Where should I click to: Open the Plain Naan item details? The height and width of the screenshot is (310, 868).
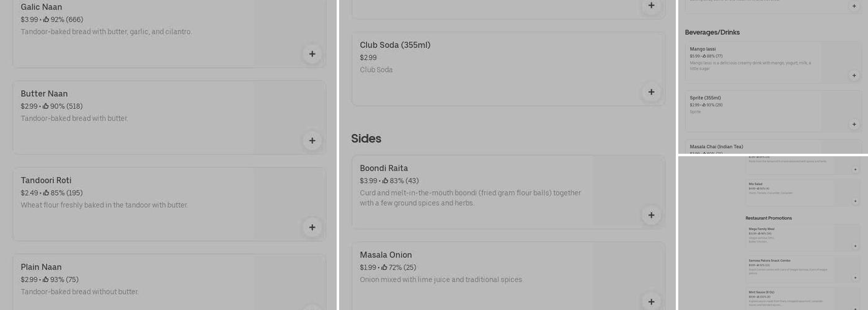click(41, 267)
